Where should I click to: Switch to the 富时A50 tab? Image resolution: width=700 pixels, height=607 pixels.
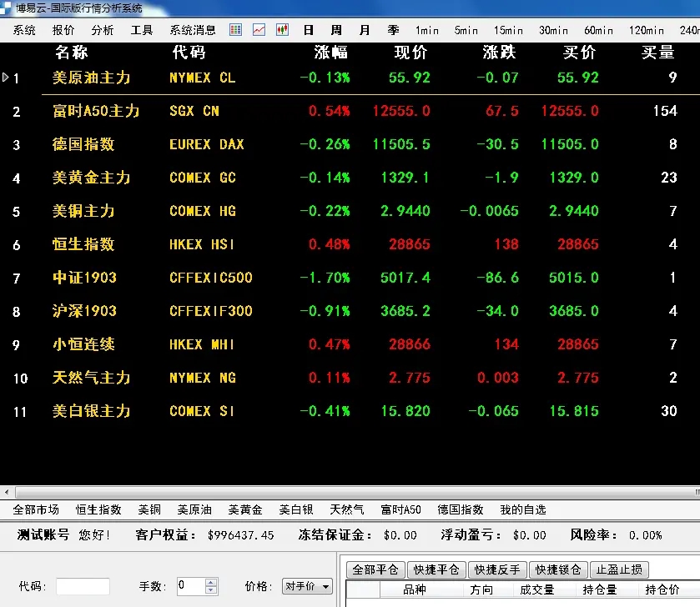click(400, 509)
